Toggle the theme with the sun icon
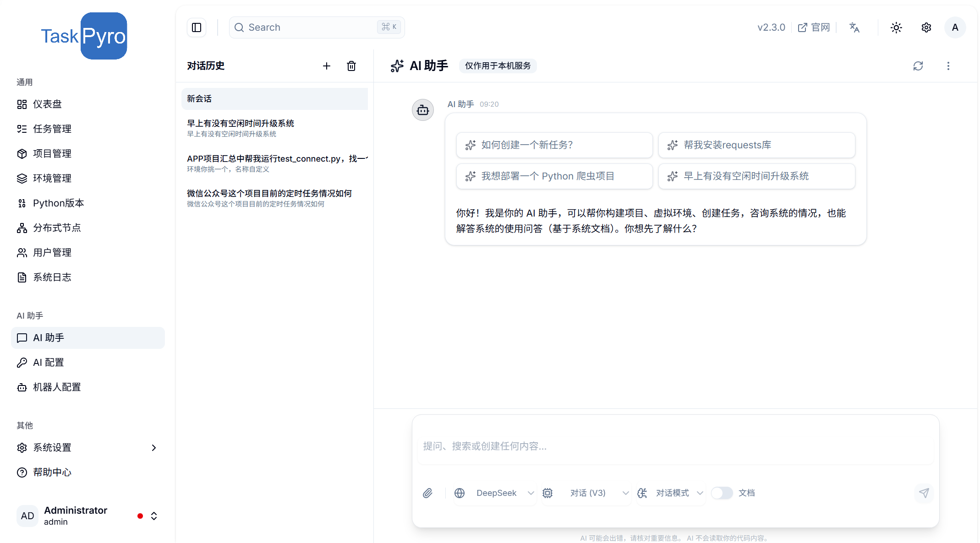Screen dimensions: 980x543 [896, 27]
